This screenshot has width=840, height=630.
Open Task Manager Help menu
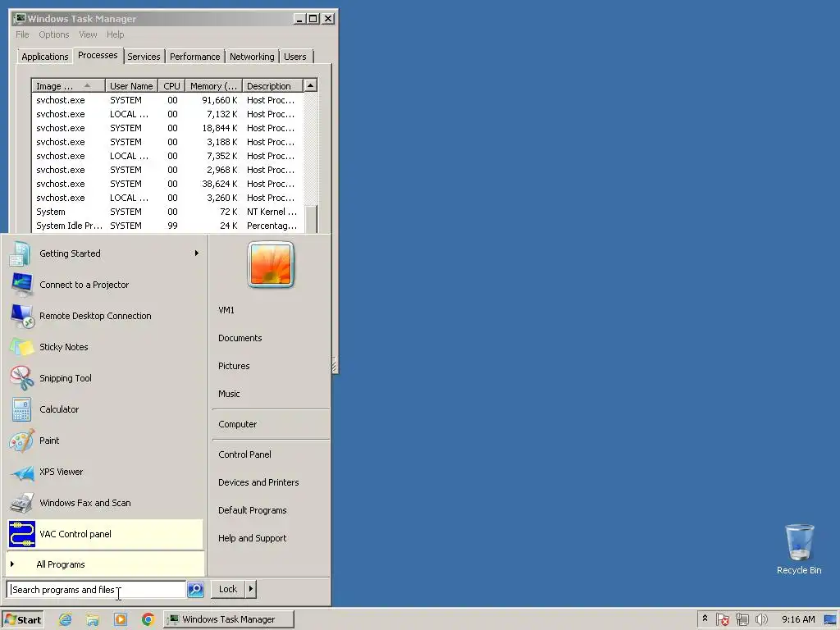coord(115,34)
